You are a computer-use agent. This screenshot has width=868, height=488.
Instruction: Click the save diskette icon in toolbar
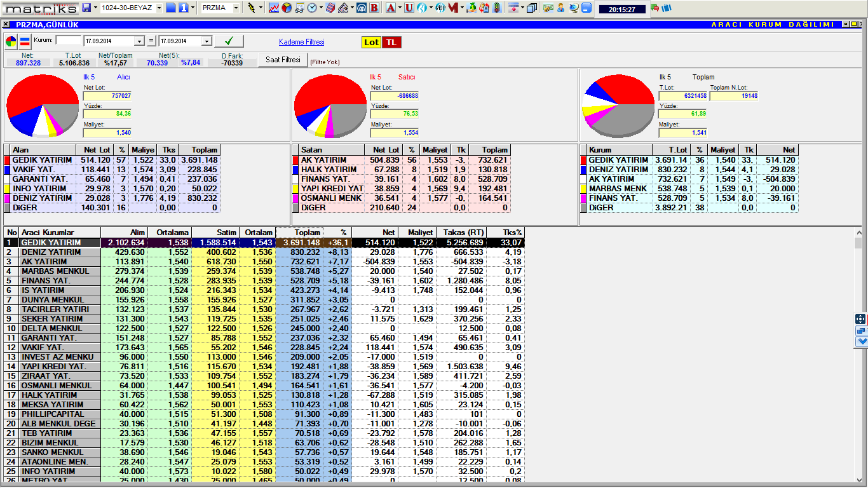(x=86, y=8)
